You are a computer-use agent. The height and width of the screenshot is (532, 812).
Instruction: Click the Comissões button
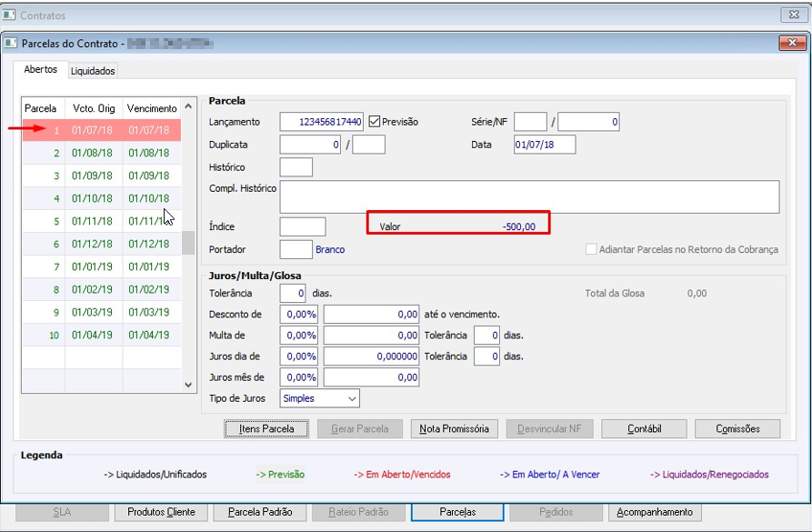tap(737, 429)
